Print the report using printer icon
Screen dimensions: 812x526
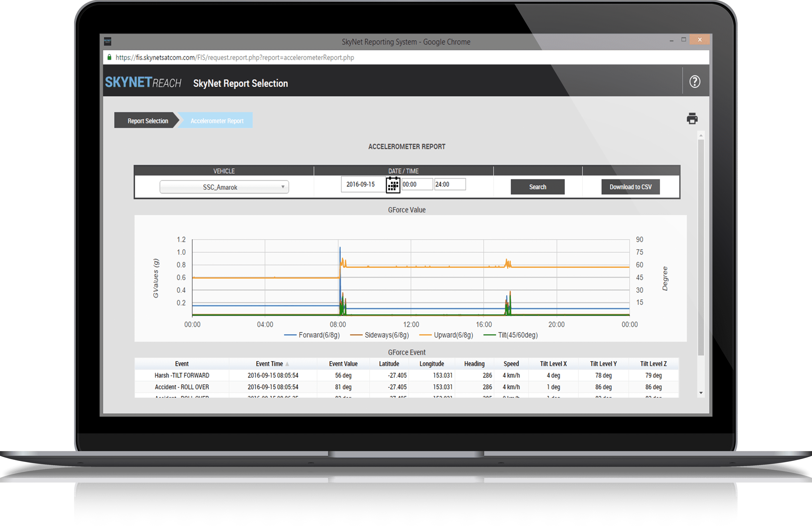point(692,118)
